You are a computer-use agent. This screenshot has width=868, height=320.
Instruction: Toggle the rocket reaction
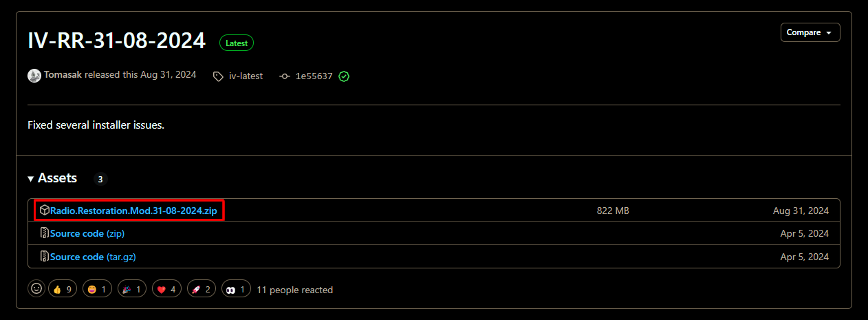click(200, 290)
